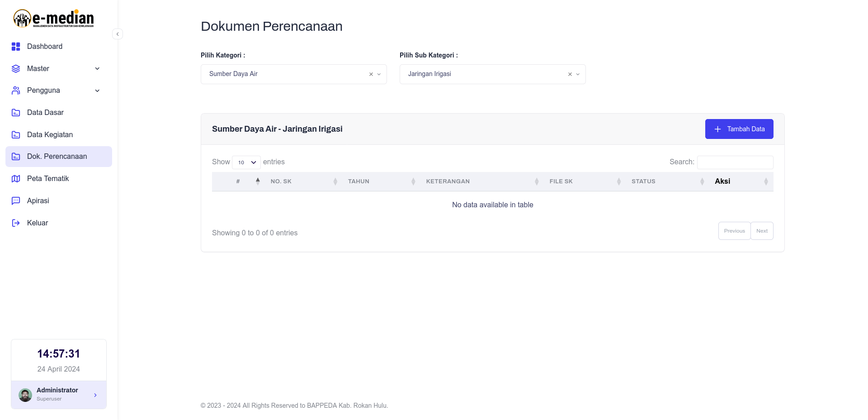Viewport: 868px width, 420px height.
Task: Open the Dashboard menu item
Action: coord(59,47)
